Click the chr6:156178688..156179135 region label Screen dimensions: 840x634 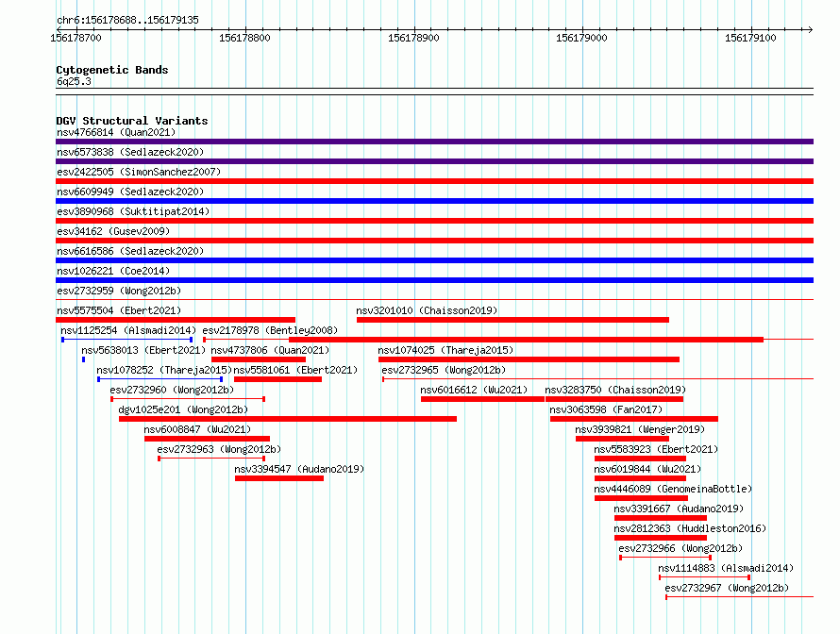(127, 20)
